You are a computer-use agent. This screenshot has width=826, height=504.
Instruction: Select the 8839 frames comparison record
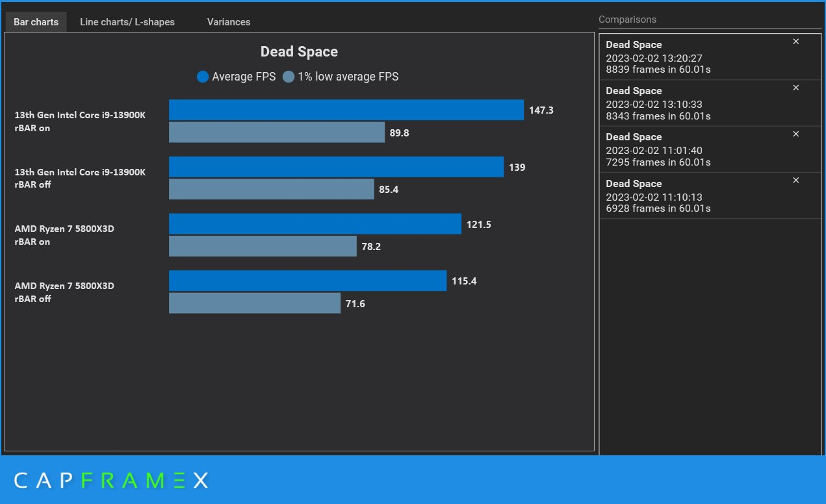710,57
